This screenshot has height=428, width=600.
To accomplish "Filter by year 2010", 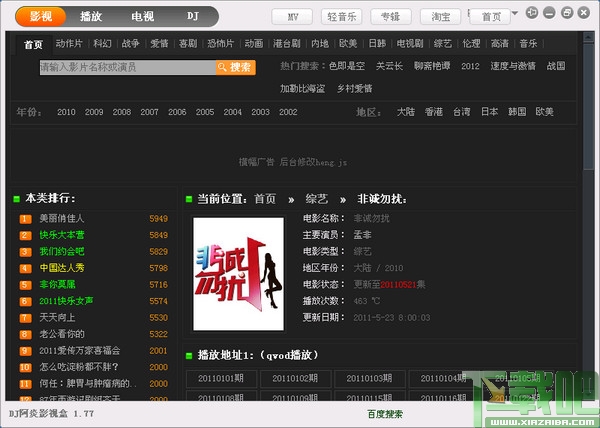I will (66, 112).
